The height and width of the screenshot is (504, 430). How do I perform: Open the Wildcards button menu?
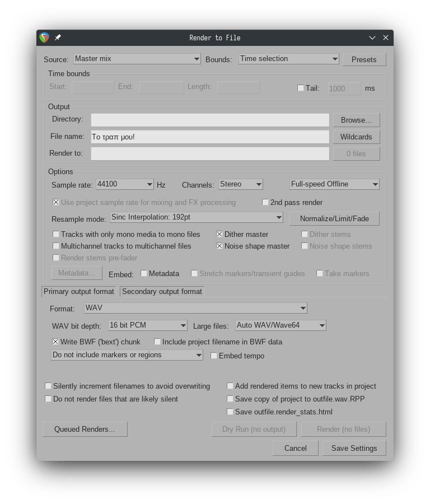click(x=356, y=137)
